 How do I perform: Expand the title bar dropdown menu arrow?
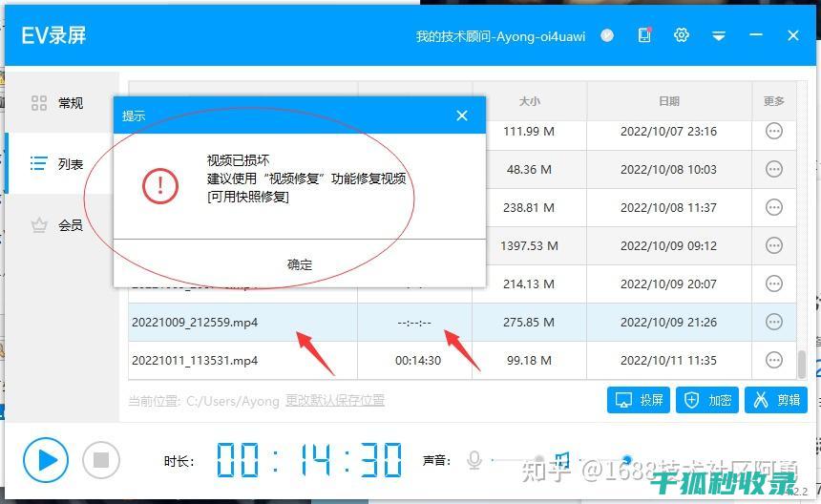pos(718,35)
